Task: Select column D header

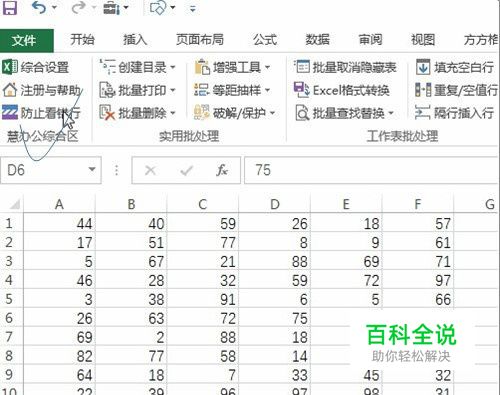Action: (274, 204)
